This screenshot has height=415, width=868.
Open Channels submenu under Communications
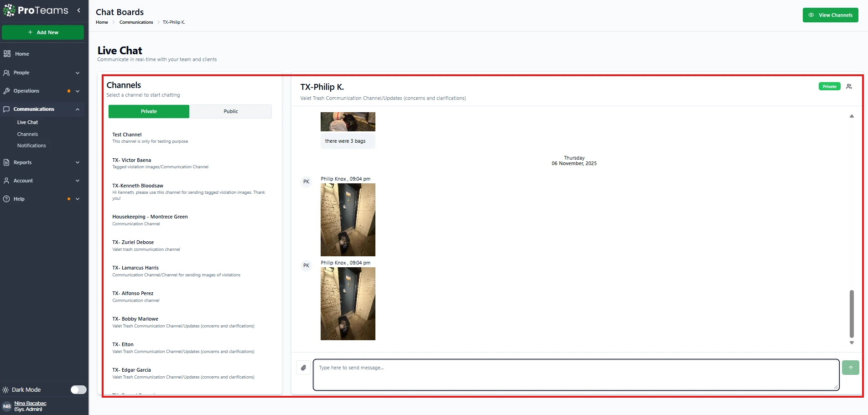[27, 134]
